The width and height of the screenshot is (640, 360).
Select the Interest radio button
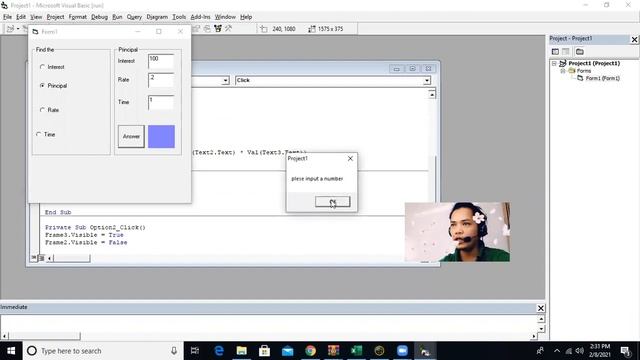click(x=42, y=67)
